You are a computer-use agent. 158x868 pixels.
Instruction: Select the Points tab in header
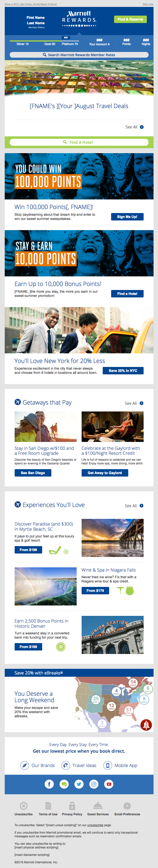tap(126, 42)
